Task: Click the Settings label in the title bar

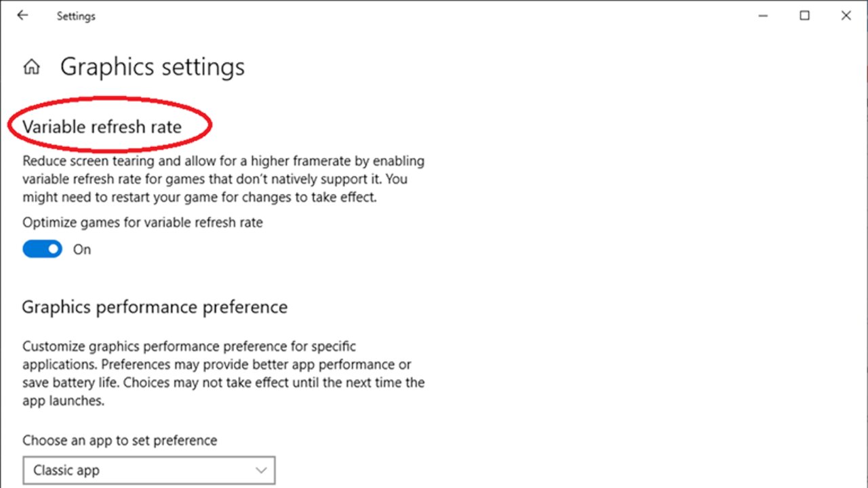Action: (x=76, y=16)
